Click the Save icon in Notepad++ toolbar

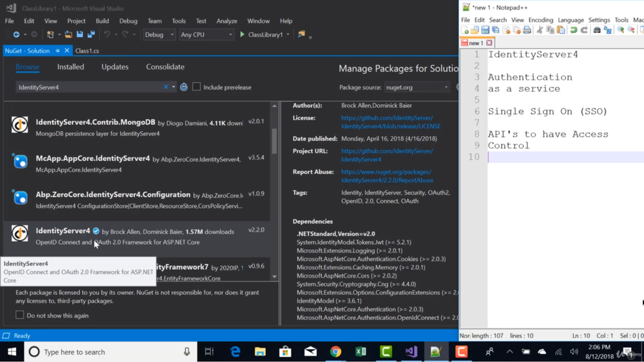[x=485, y=30]
